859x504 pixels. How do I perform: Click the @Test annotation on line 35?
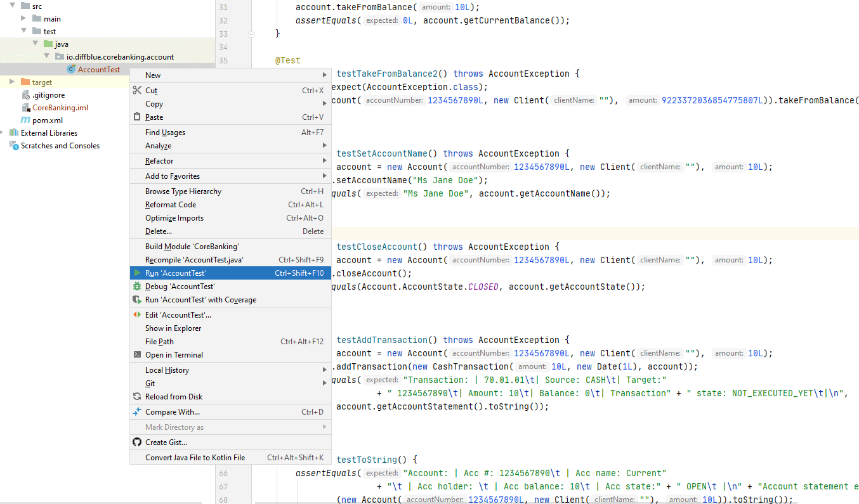pyautogui.click(x=287, y=60)
